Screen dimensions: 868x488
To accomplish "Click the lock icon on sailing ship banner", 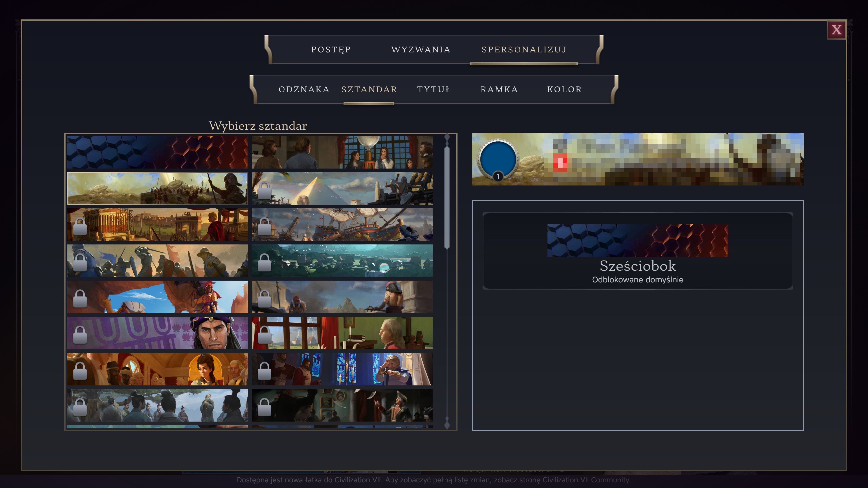I will click(x=264, y=226).
